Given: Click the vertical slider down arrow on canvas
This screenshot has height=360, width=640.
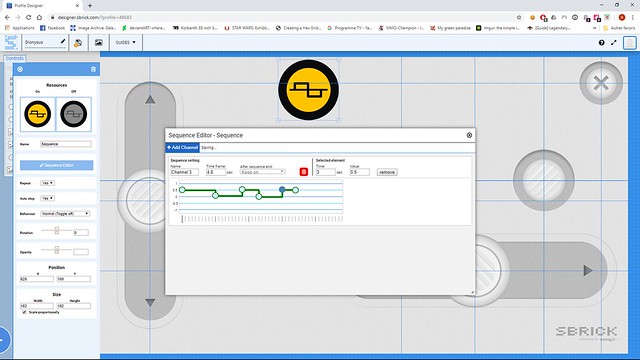Looking at the screenshot, I should [x=150, y=302].
